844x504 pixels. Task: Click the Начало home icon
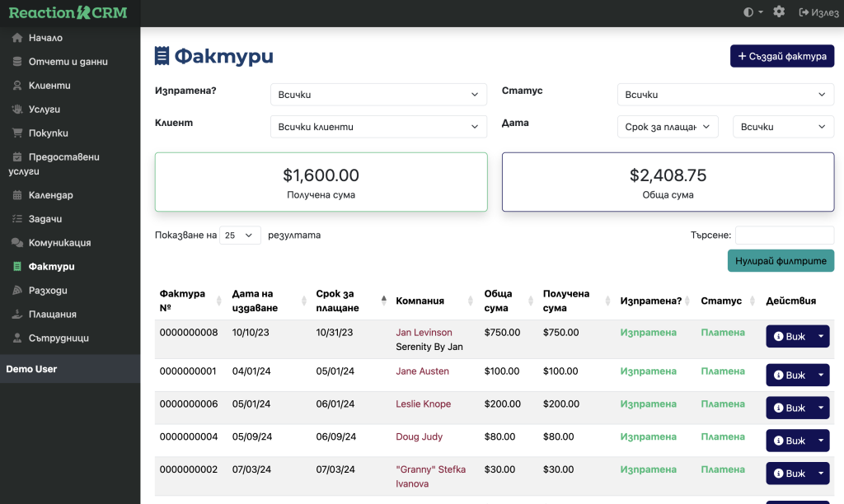17,38
